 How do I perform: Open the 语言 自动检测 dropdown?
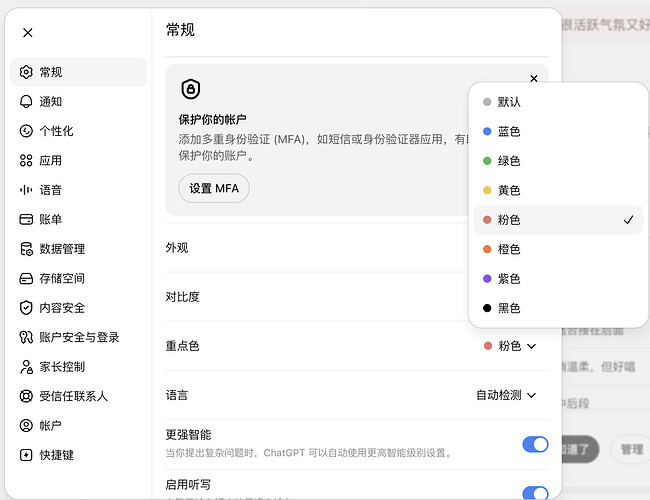pos(506,395)
